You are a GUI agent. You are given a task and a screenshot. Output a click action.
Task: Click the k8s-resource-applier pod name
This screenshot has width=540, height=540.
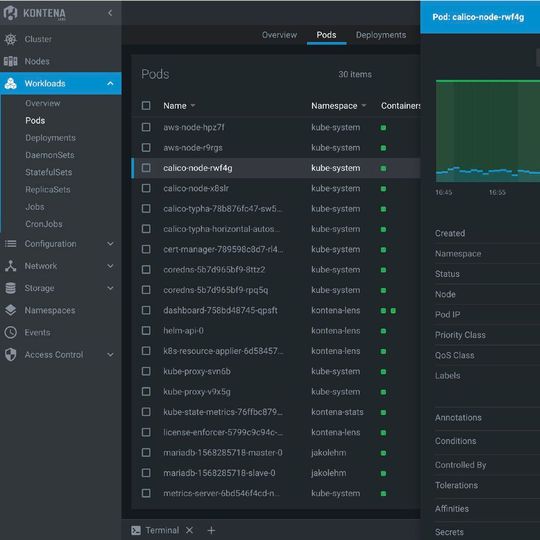click(223, 351)
